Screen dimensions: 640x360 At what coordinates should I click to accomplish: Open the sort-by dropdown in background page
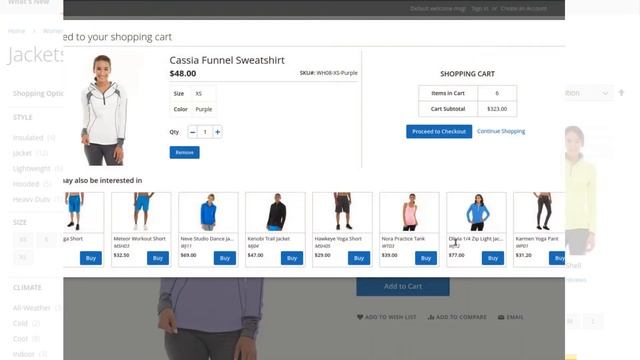[x=588, y=93]
